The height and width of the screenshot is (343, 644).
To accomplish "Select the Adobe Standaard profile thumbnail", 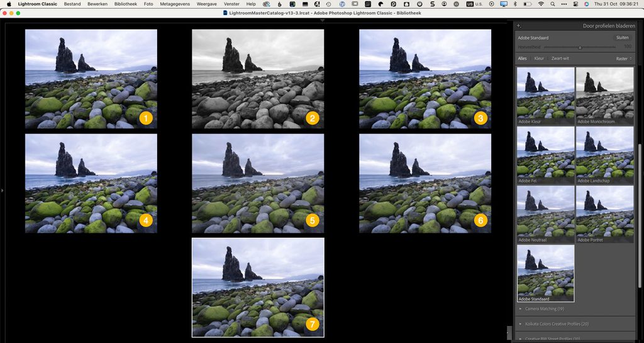I will tap(545, 273).
